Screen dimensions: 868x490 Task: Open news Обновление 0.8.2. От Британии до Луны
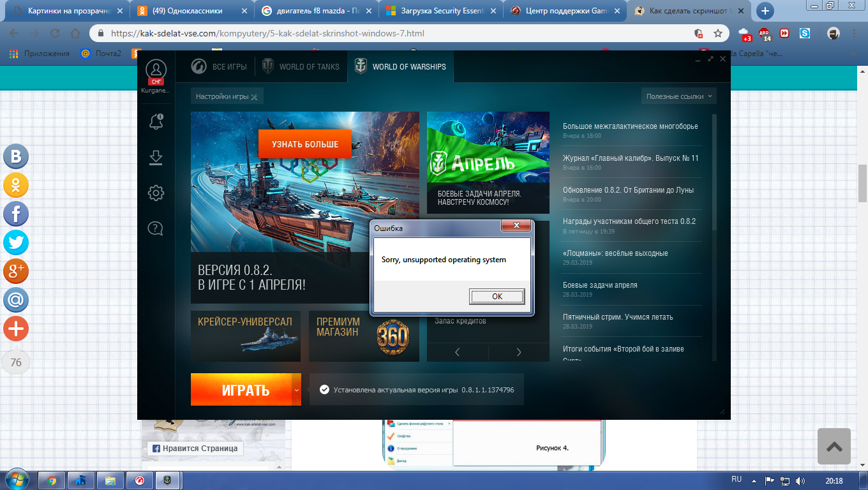628,190
